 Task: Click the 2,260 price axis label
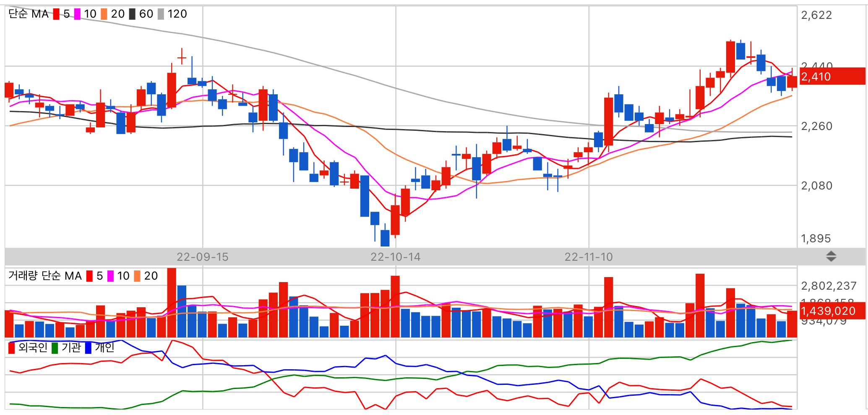(x=816, y=126)
